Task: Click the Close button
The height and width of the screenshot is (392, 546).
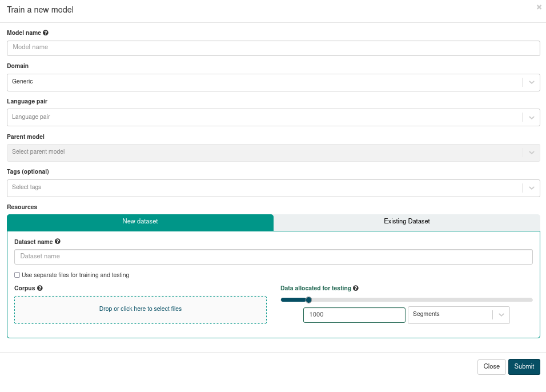Action: coord(491,367)
